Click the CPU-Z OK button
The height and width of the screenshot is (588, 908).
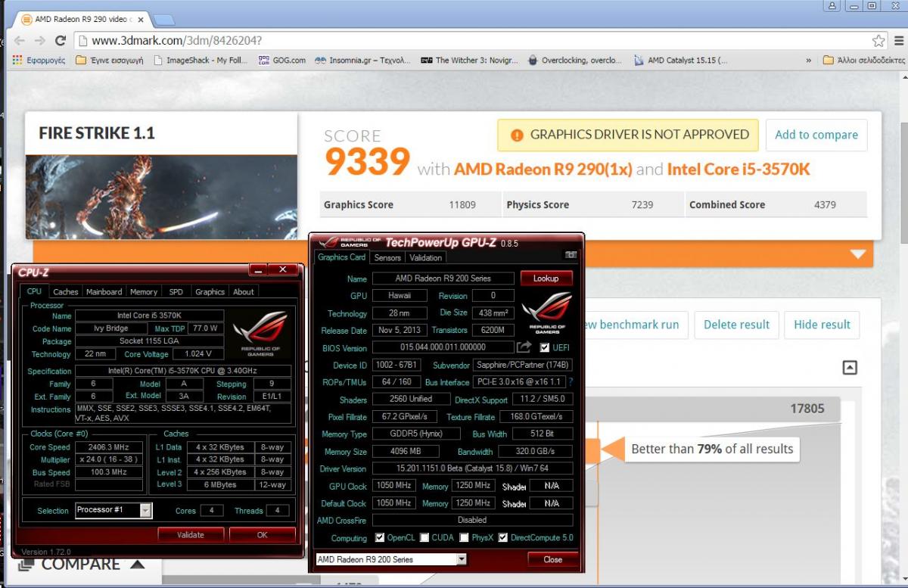click(262, 534)
